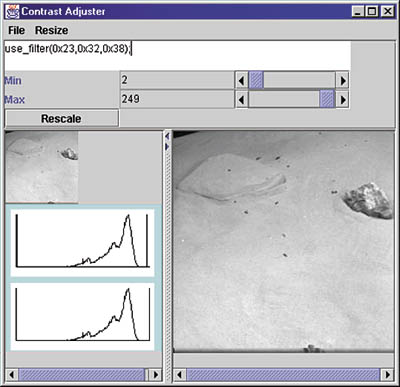Click the Min value field showing 2

click(x=177, y=80)
